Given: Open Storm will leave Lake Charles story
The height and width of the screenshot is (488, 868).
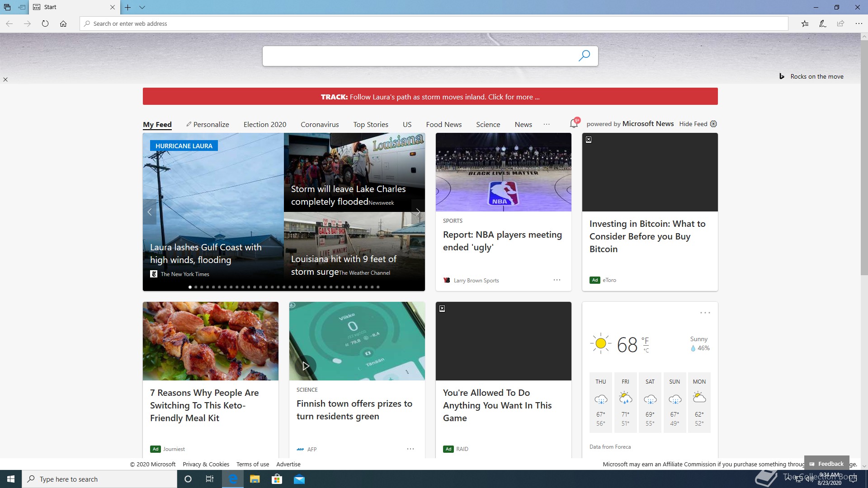Looking at the screenshot, I should pyautogui.click(x=348, y=195).
